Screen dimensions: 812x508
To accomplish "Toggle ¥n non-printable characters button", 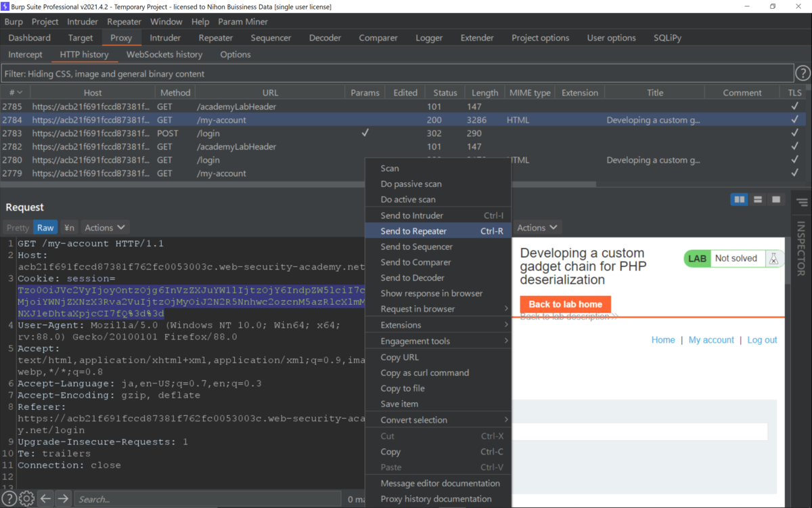I will [x=69, y=228].
